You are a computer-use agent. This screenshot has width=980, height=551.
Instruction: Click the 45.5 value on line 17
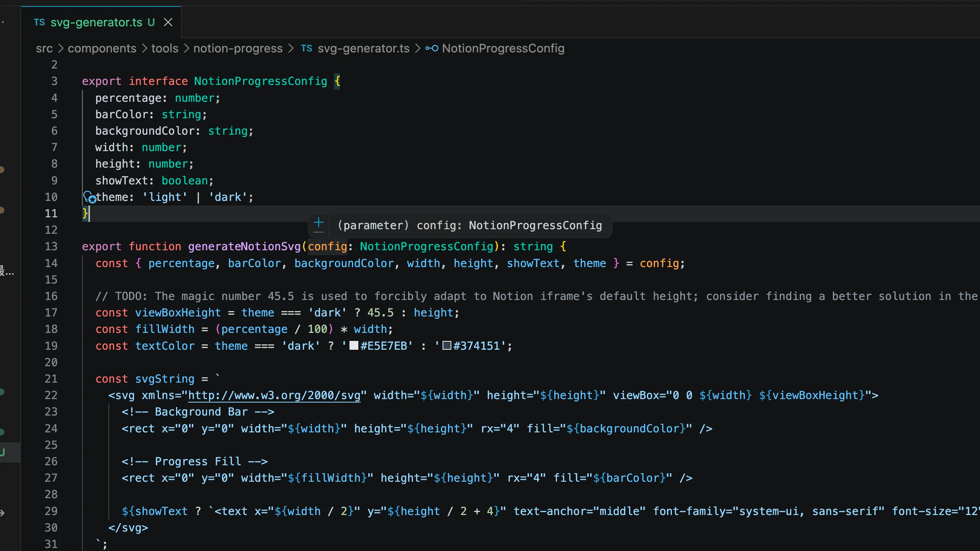tap(381, 313)
